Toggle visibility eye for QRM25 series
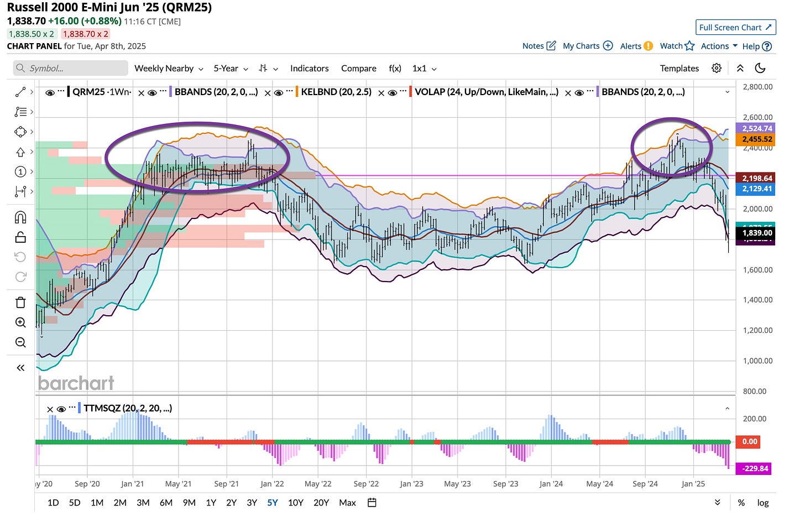Screen dimensions: 805x532 coord(50,93)
